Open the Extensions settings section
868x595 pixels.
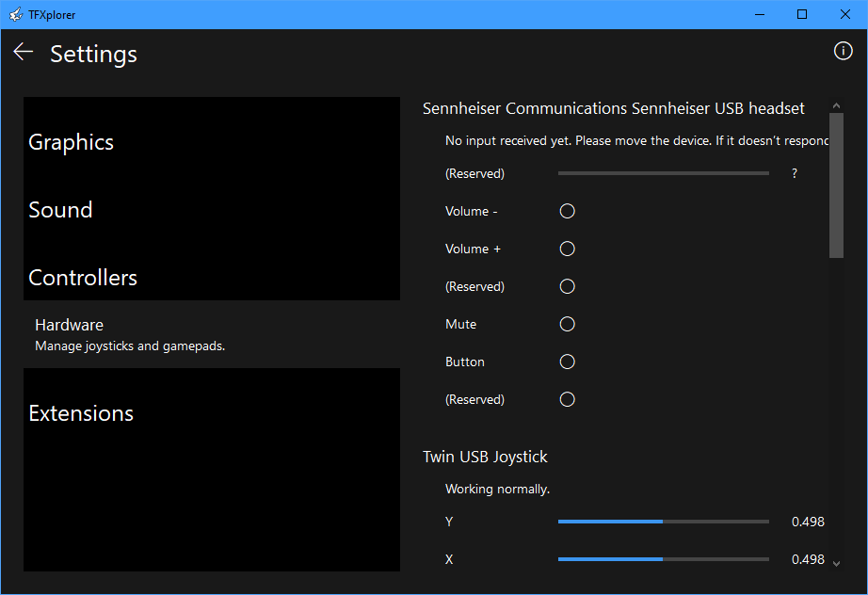point(81,413)
